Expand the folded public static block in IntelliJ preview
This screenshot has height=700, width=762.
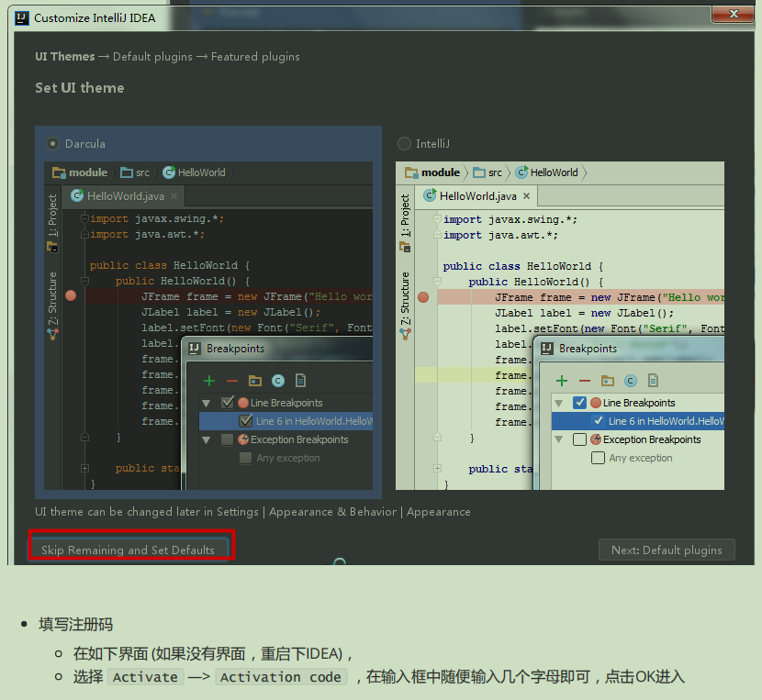tap(437, 469)
